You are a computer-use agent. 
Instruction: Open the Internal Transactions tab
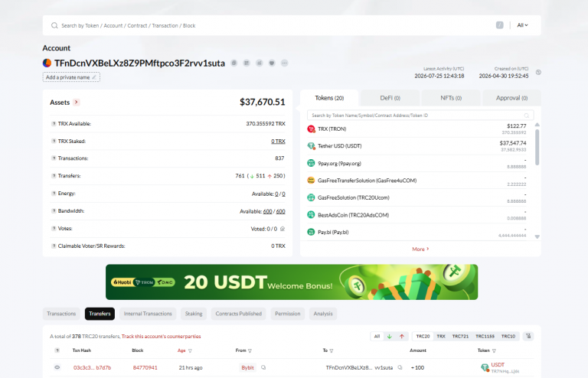148,314
